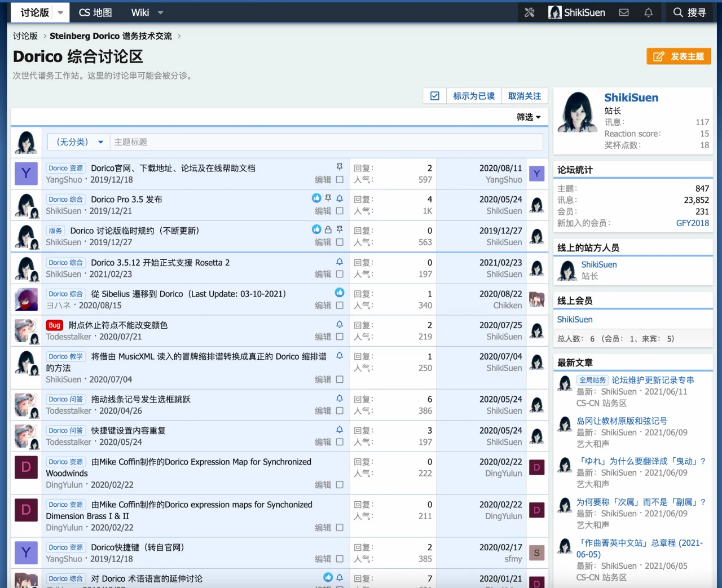The image size is (722, 588).
Task: Open the CS 地图 nav tab
Action: point(95,12)
